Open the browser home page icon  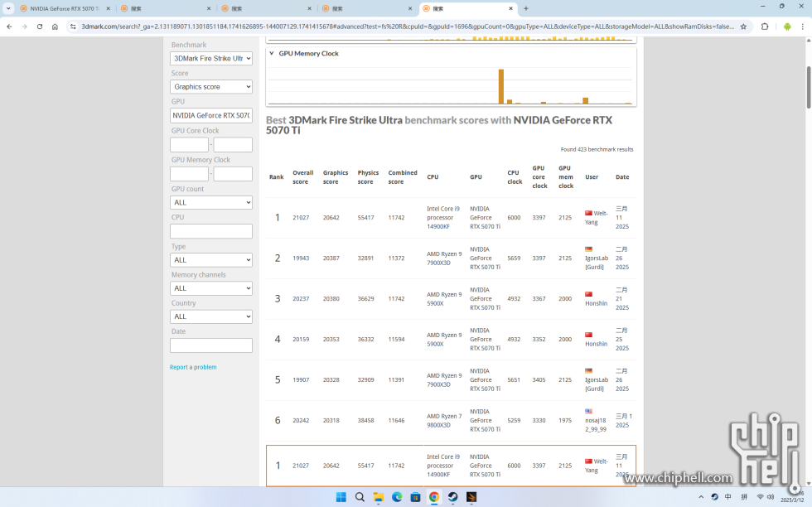55,27
